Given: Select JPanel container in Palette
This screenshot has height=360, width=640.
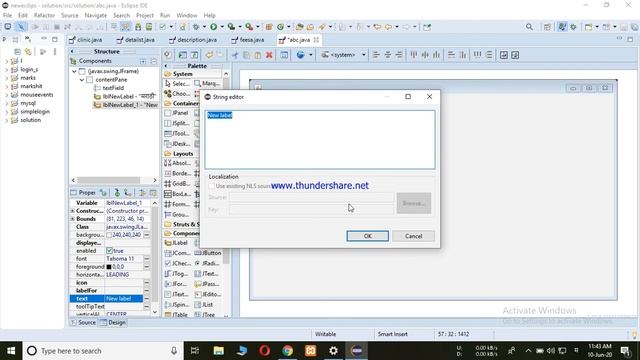Looking at the screenshot, I should 176,113.
